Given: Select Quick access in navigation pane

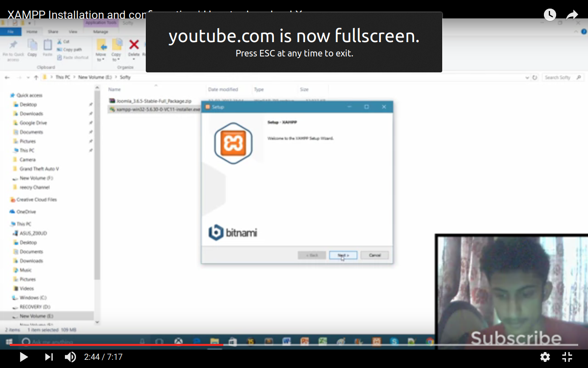Looking at the screenshot, I should pos(27,95).
